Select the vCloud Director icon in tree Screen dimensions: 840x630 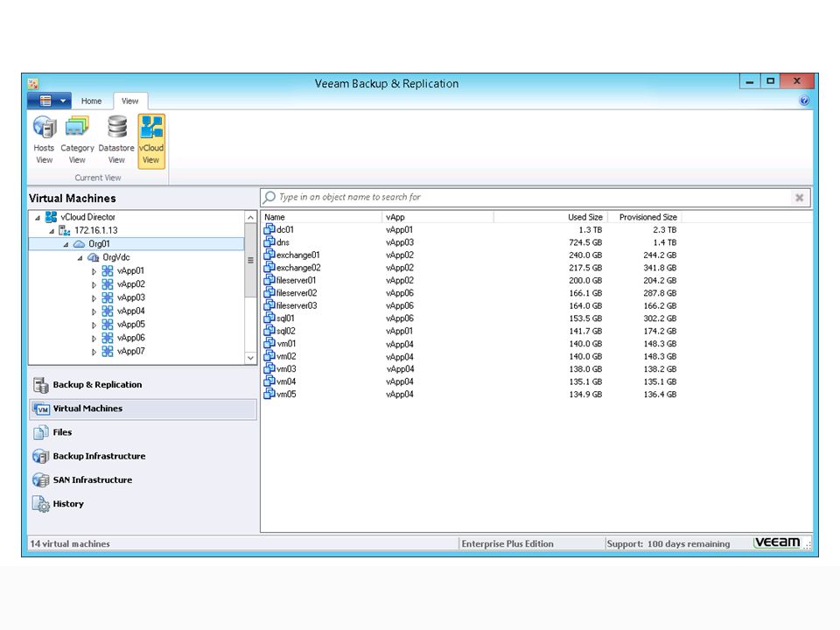pyautogui.click(x=51, y=217)
